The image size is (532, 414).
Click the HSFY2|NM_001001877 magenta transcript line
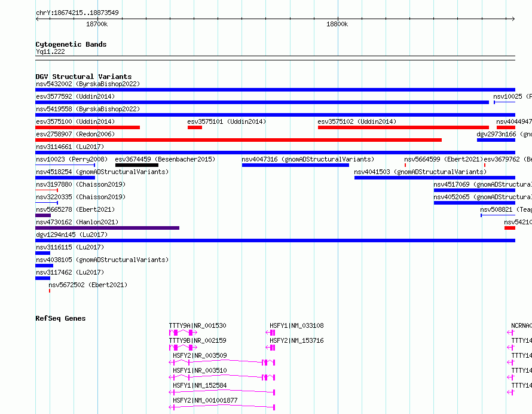point(222,407)
